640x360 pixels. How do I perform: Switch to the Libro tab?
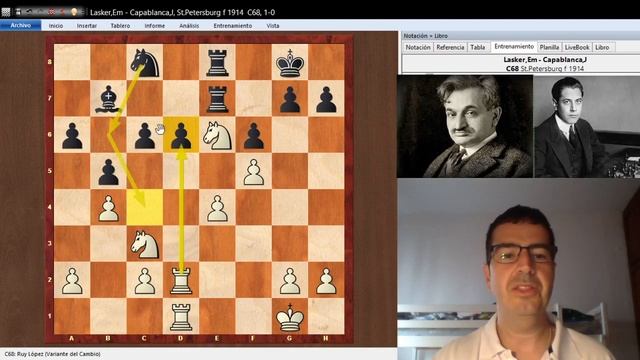click(x=602, y=47)
